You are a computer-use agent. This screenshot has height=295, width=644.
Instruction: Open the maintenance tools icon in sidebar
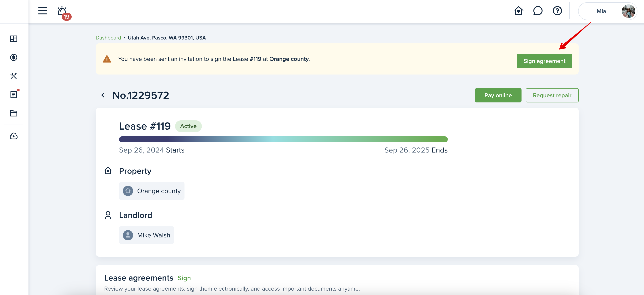pos(14,76)
